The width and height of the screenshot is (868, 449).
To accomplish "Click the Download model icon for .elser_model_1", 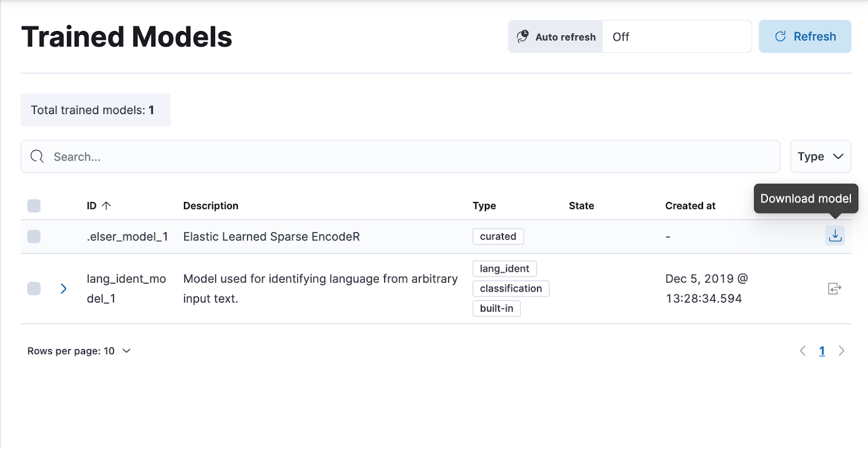I will tap(834, 236).
